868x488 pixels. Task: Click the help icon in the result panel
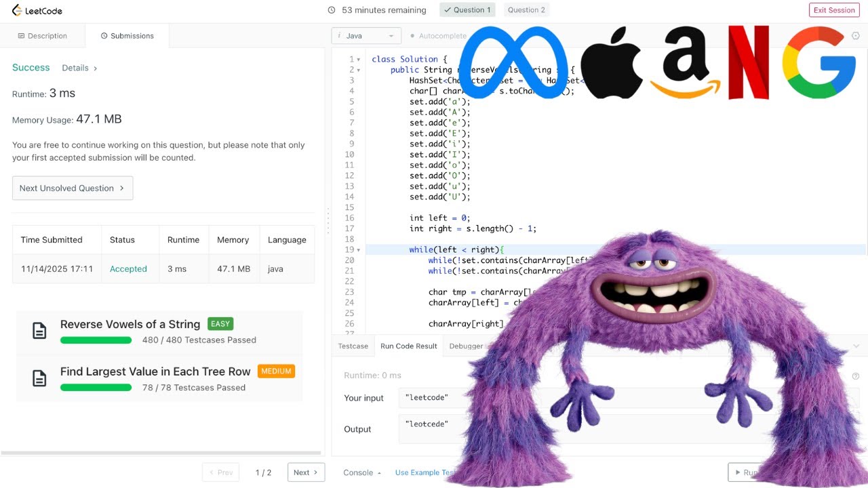pyautogui.click(x=855, y=376)
